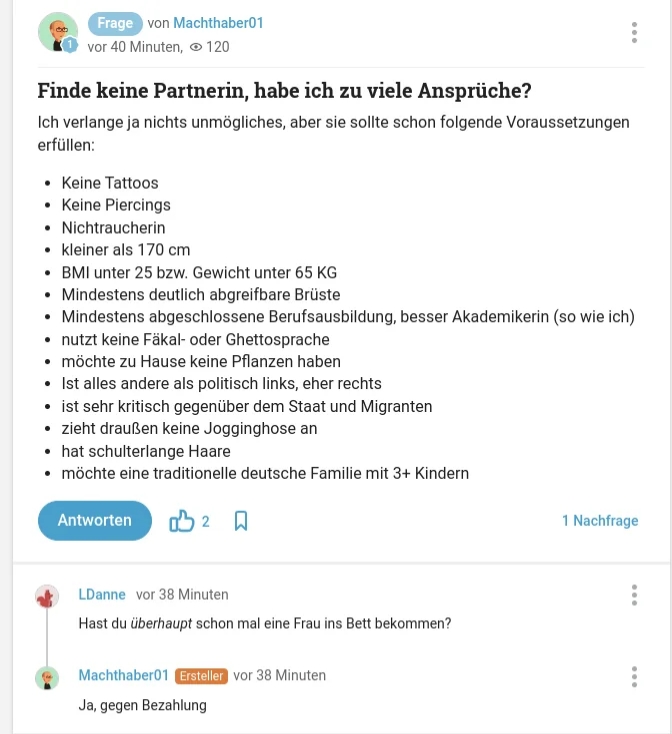Click the like count number 2
This screenshot has width=672, height=734.
coord(206,521)
